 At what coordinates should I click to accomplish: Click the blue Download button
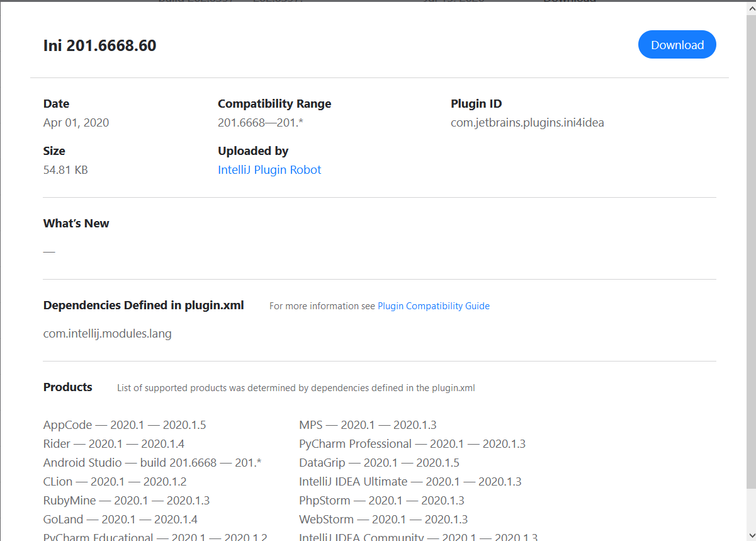[x=677, y=45]
